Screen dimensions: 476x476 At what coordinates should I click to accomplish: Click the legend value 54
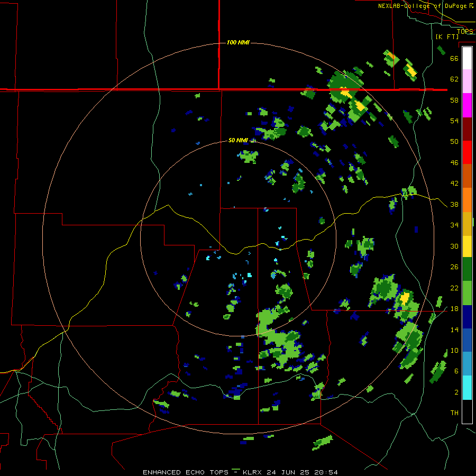coord(454,121)
